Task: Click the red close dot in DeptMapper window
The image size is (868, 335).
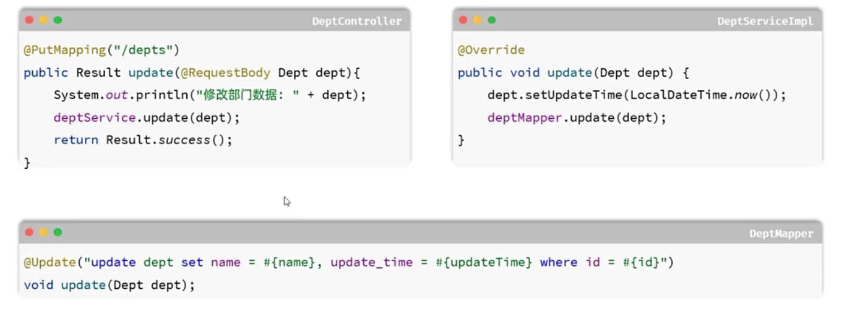Action: (x=29, y=232)
